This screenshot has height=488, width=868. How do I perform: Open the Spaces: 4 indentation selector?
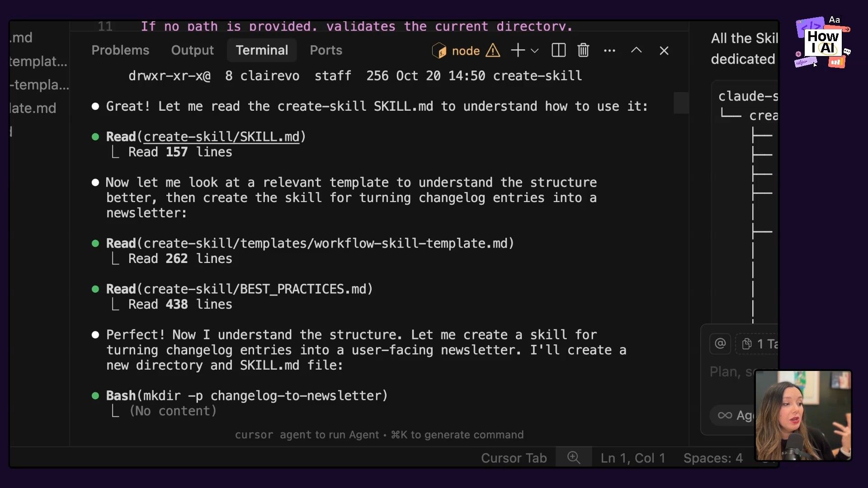click(712, 458)
